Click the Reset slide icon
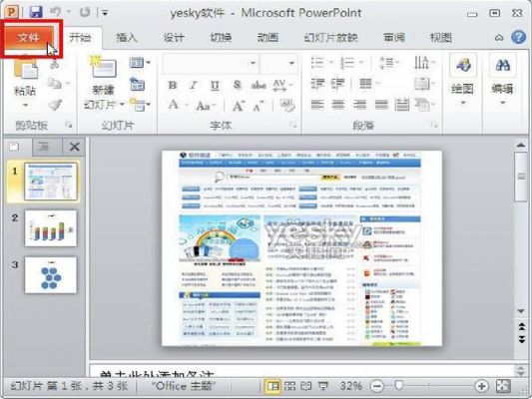Screen dimensions: 532x399 pyautogui.click(x=137, y=84)
